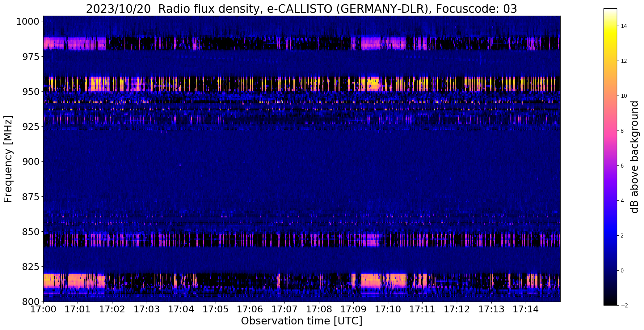644x330 pixels.
Task: Click the 17:01 time tick label
Action: click(78, 309)
